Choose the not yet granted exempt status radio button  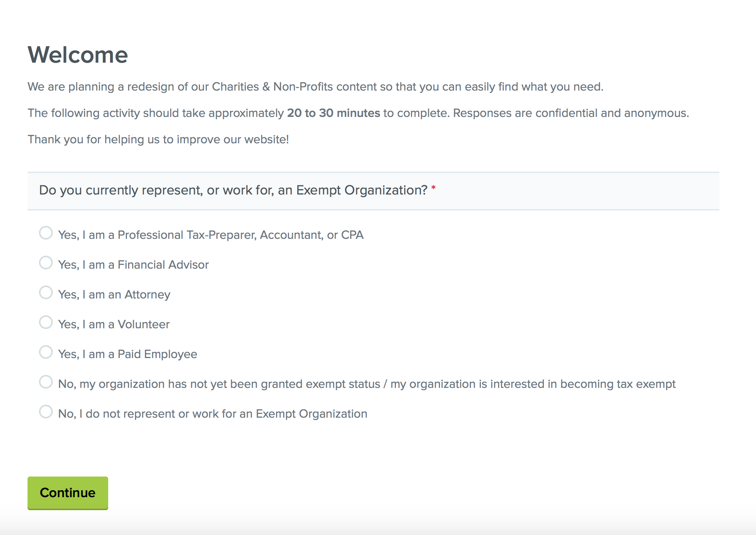point(46,382)
